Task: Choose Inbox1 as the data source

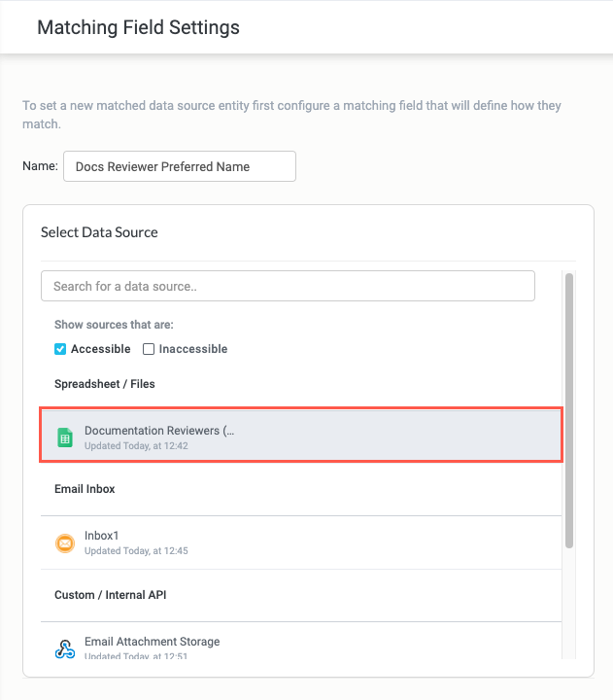Action: [x=102, y=536]
